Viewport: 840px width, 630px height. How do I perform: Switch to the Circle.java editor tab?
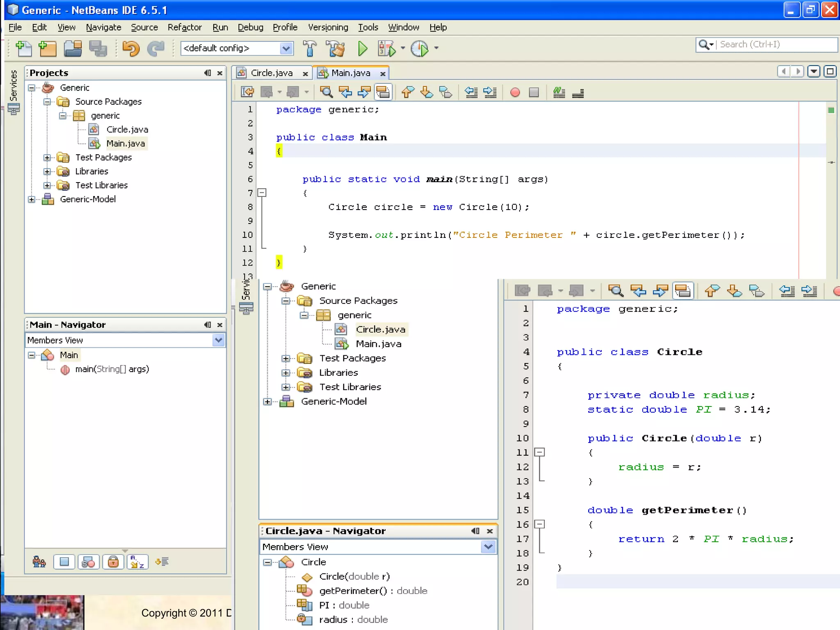pos(272,73)
